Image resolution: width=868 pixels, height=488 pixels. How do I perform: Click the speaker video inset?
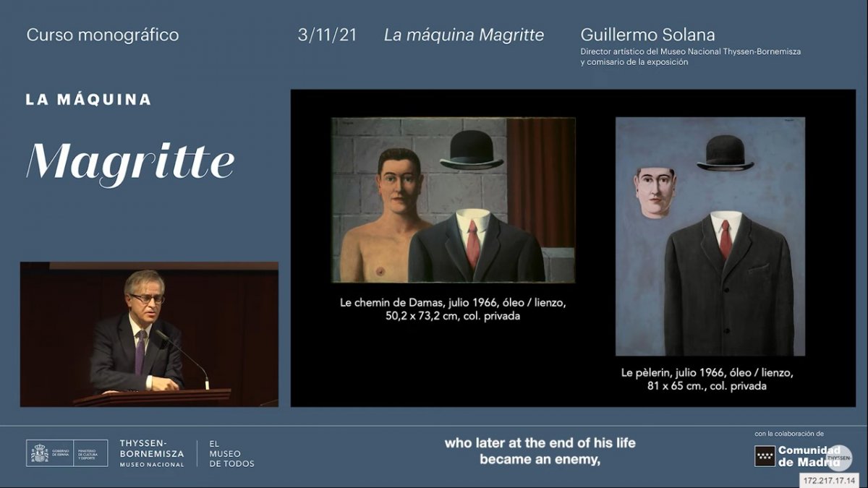149,334
